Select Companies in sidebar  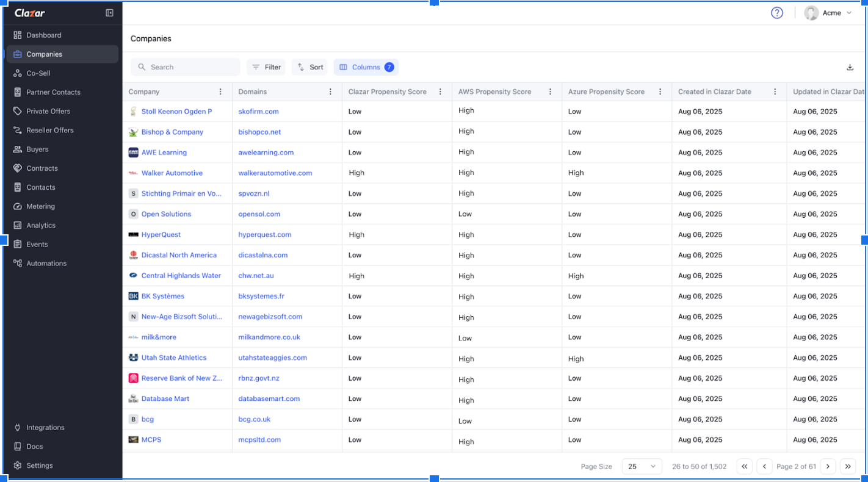pyautogui.click(x=63, y=54)
